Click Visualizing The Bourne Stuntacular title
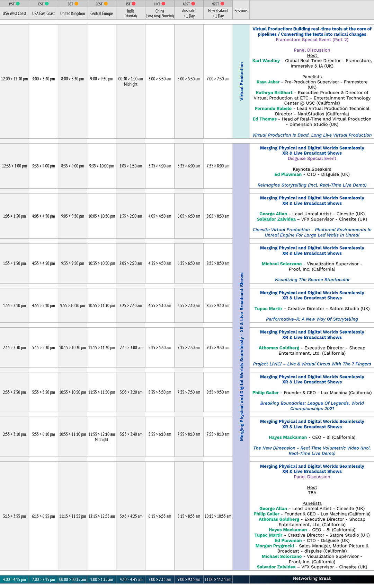The width and height of the screenshot is (374, 588). [x=312, y=280]
